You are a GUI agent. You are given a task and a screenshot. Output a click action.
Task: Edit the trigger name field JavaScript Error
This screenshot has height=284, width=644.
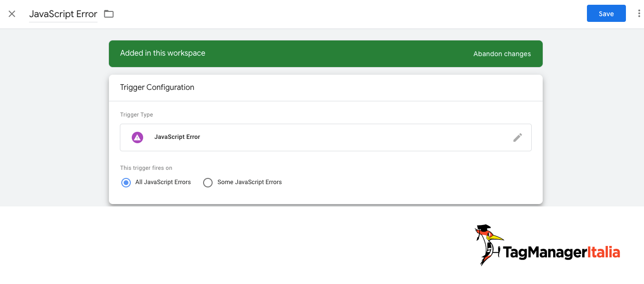click(63, 14)
